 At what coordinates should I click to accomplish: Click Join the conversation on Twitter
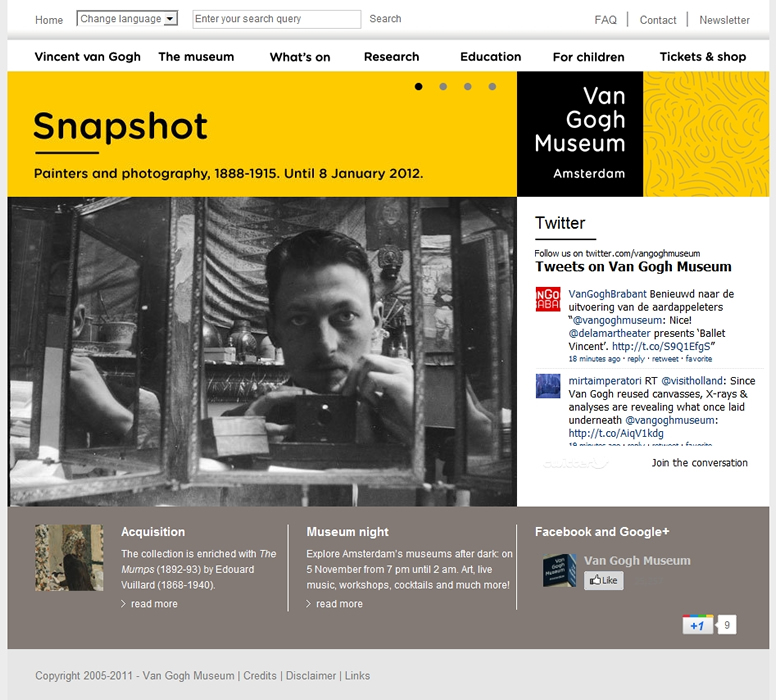699,463
